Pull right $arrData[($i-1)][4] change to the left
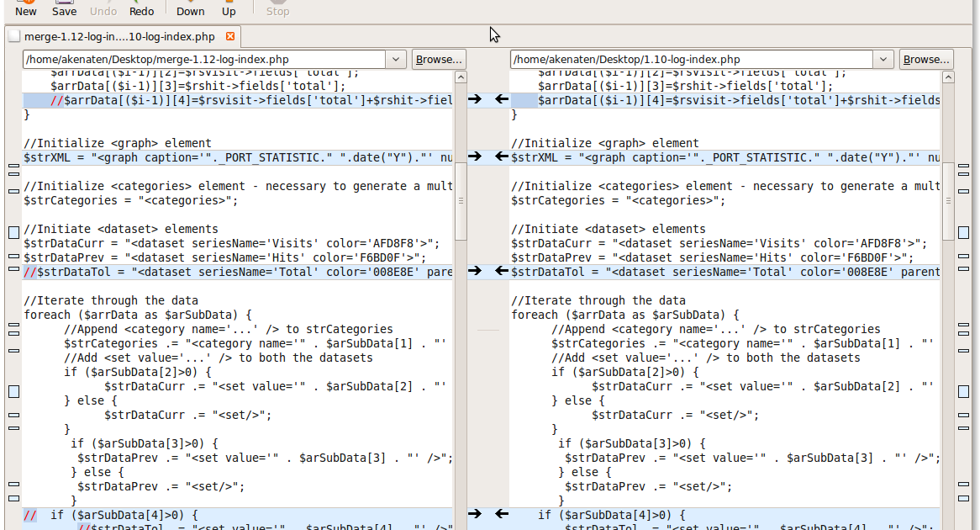Viewport: 980px width, 530px height. pos(501,99)
